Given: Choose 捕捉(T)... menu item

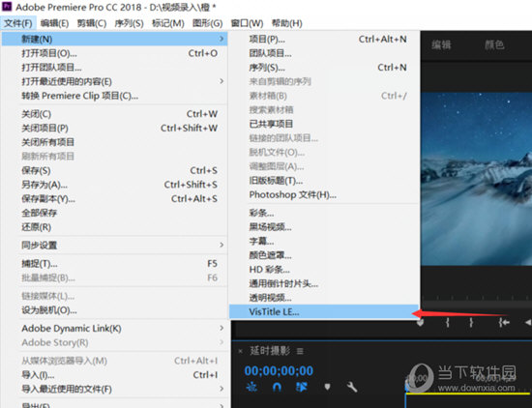Looking at the screenshot, I should [114, 264].
